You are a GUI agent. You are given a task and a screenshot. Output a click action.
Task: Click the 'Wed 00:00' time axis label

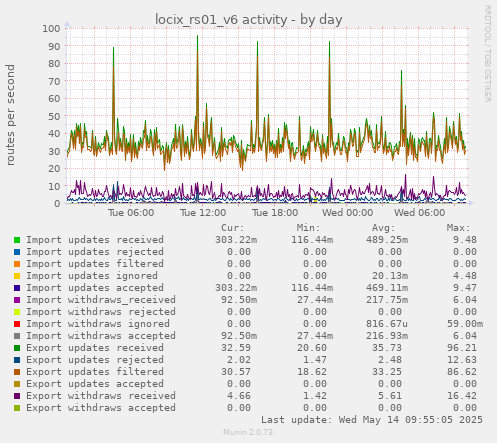click(347, 213)
